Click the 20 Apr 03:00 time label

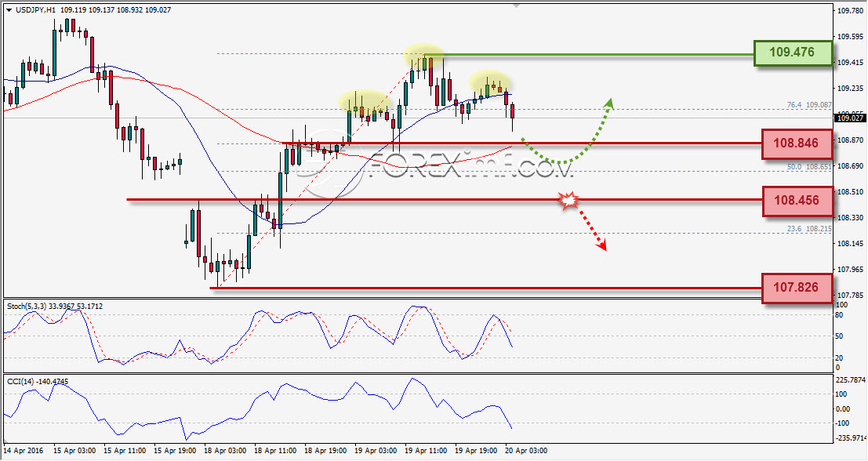(x=526, y=451)
